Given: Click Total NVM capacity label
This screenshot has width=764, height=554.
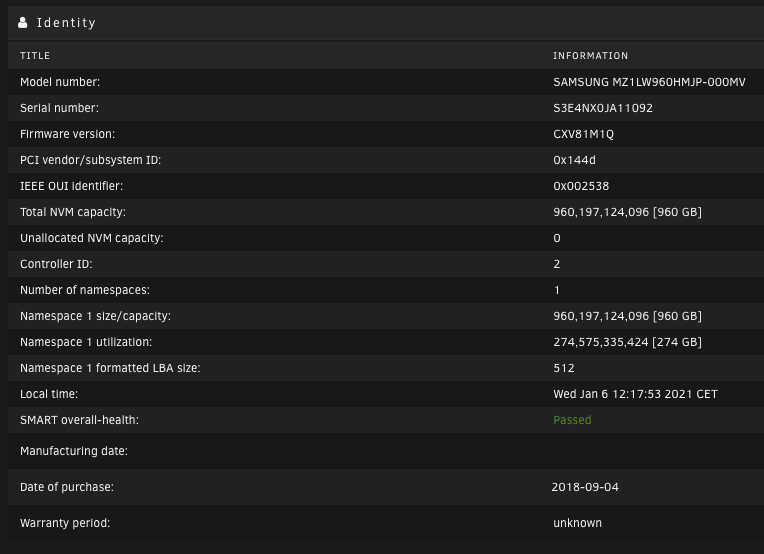Looking at the screenshot, I should pyautogui.click(x=73, y=212).
